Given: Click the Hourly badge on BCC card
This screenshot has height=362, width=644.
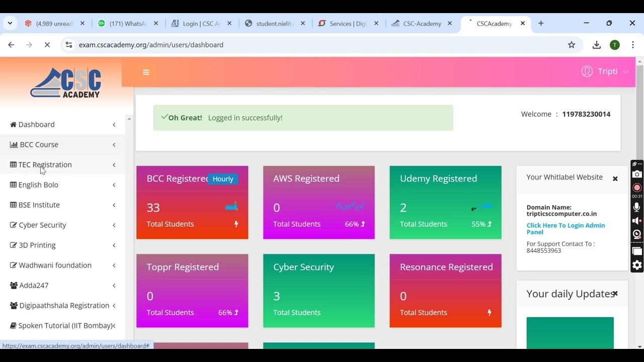Looking at the screenshot, I should (x=223, y=179).
